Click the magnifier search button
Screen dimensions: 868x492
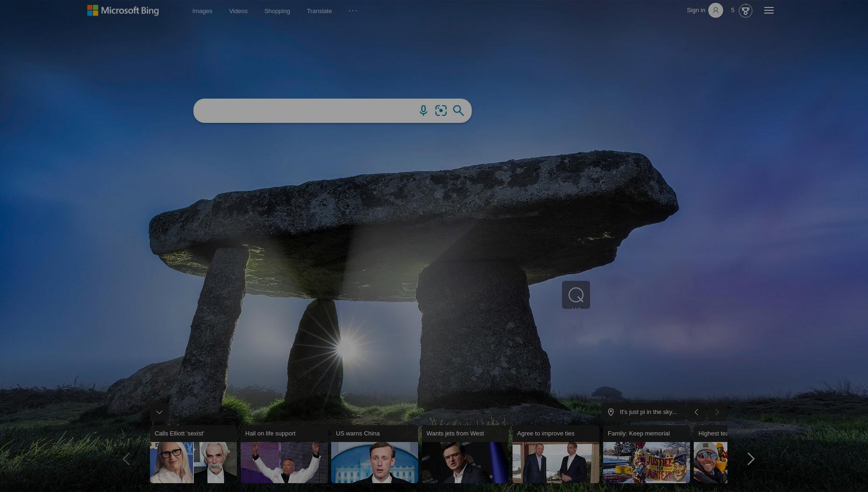458,111
